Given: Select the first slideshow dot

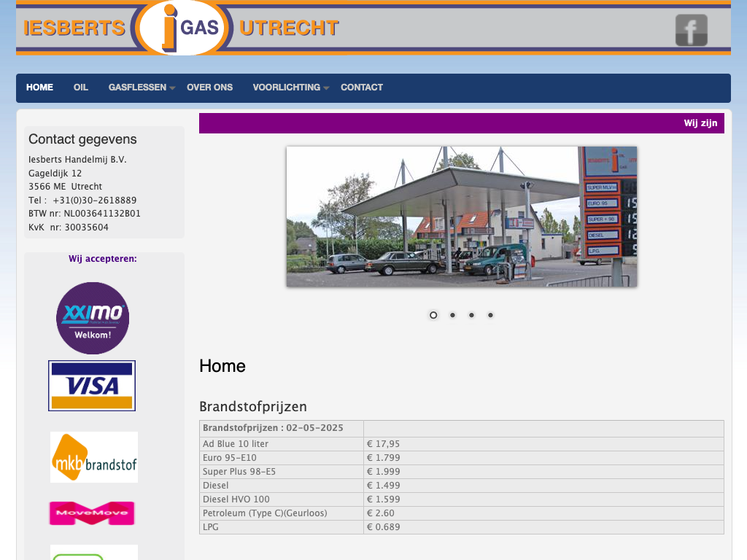Looking at the screenshot, I should [433, 315].
